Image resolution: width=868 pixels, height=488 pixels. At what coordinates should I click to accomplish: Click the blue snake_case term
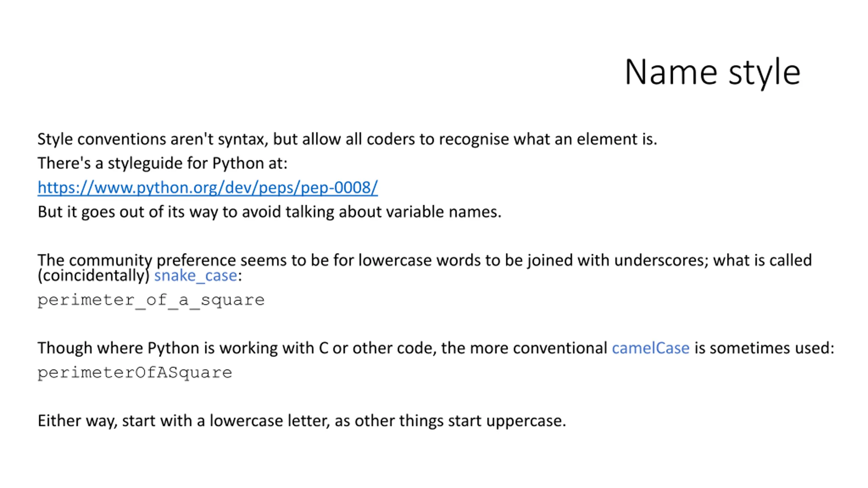pyautogui.click(x=196, y=276)
